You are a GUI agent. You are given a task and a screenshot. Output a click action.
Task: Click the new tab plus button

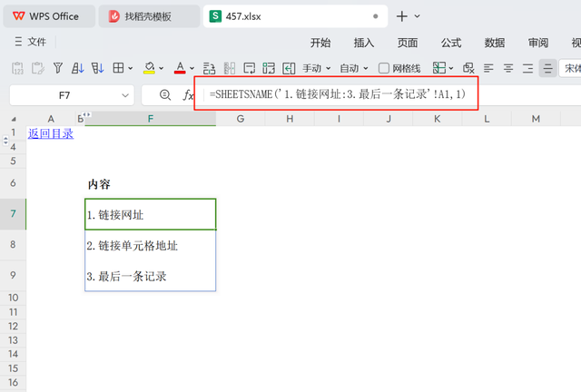(401, 16)
